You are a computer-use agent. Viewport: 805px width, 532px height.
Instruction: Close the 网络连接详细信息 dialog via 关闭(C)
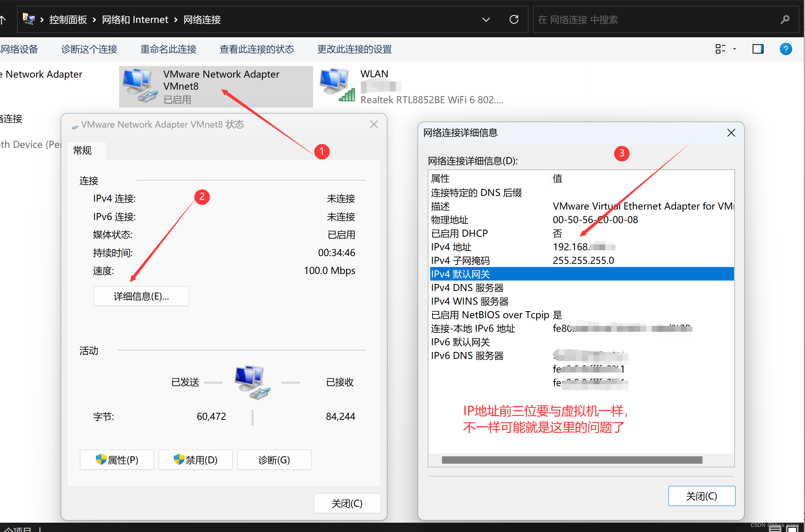[701, 496]
